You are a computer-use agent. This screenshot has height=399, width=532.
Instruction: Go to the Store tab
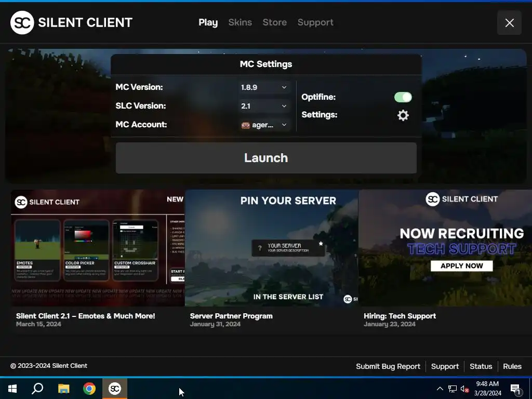point(274,22)
